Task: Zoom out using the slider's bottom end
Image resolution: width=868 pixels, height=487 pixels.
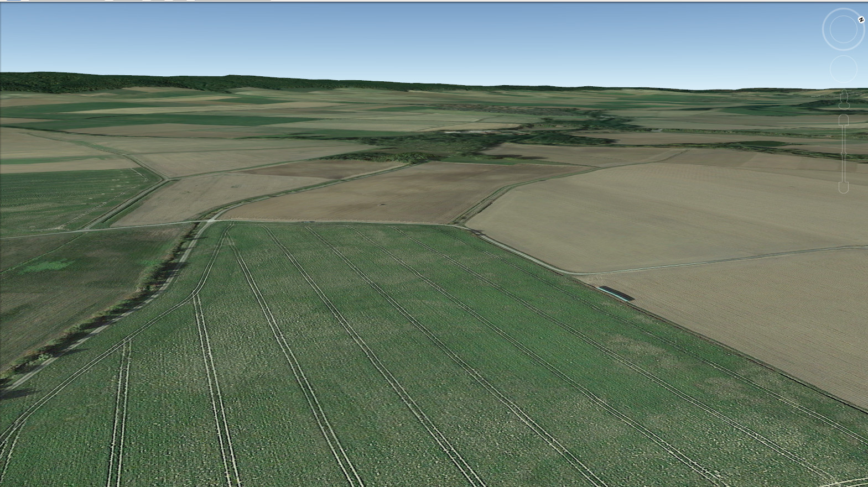Action: coord(844,187)
